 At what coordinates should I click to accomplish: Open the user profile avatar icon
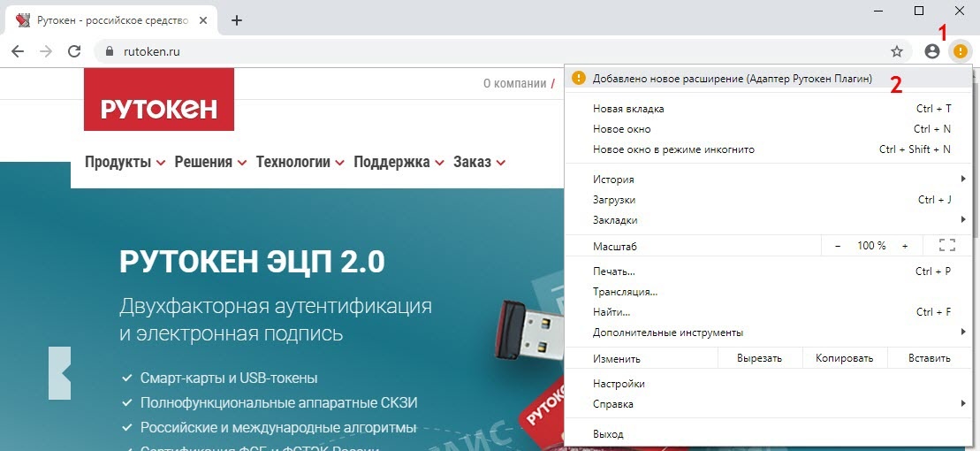(x=932, y=51)
